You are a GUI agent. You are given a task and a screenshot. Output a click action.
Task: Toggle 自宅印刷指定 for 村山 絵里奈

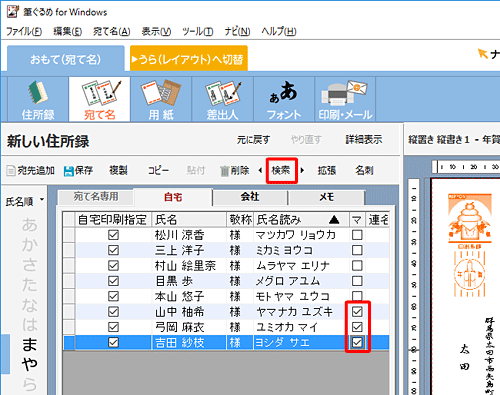pyautogui.click(x=113, y=266)
